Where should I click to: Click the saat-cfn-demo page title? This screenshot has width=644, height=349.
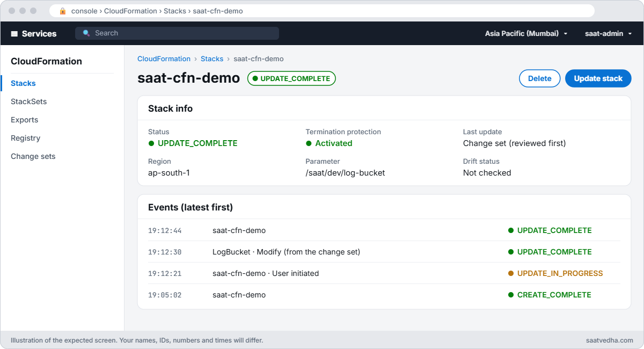188,78
